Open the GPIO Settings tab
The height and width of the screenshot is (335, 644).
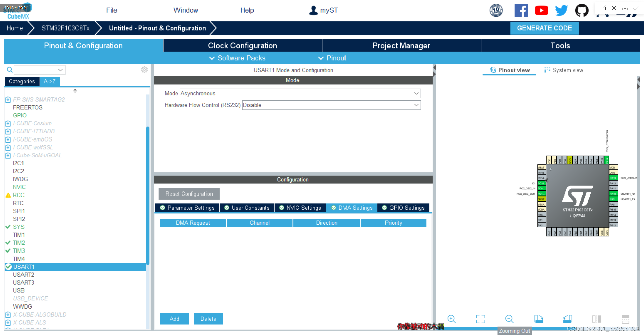pos(403,208)
